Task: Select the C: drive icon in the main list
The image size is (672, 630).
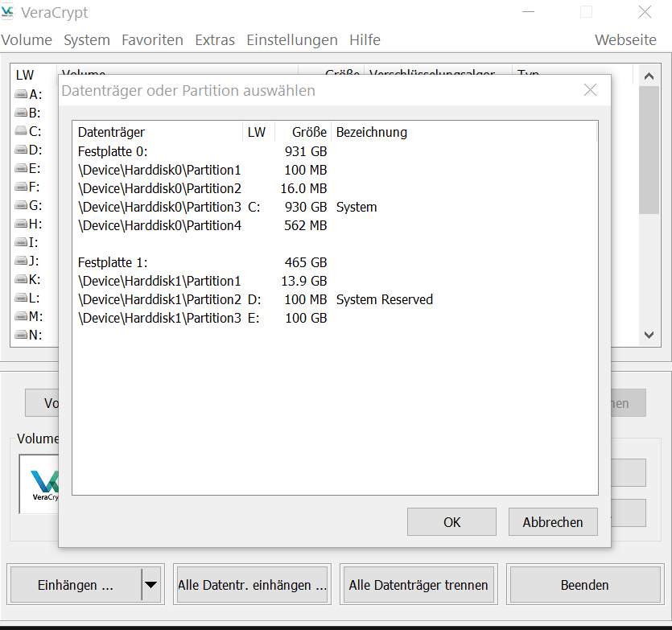Action: 21,130
